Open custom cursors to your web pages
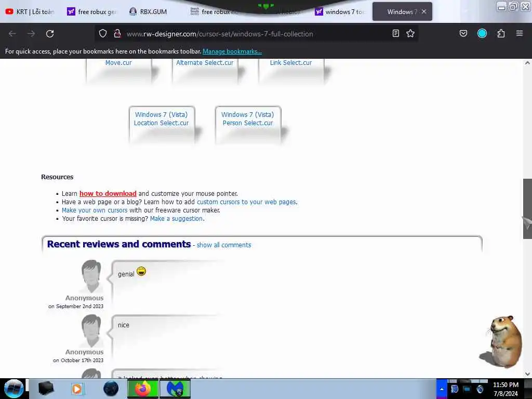532x399 pixels. point(247,202)
